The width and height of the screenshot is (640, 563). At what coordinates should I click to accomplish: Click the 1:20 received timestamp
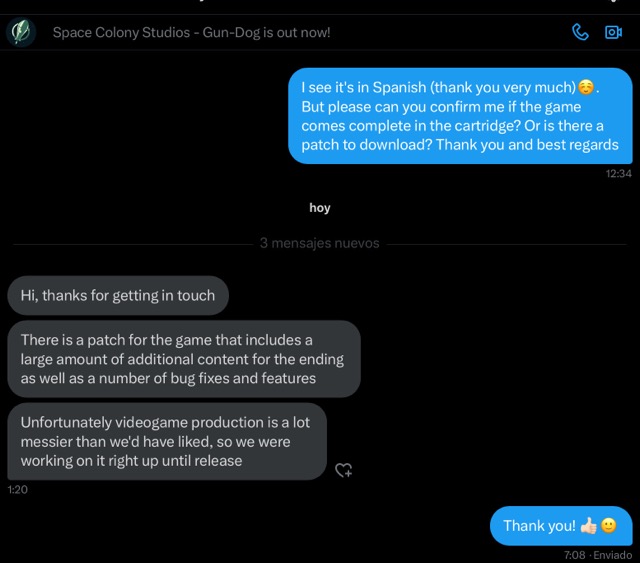click(18, 490)
